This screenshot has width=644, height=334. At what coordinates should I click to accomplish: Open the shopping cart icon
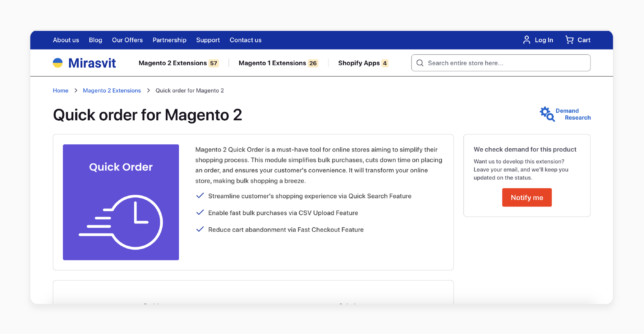pos(569,40)
